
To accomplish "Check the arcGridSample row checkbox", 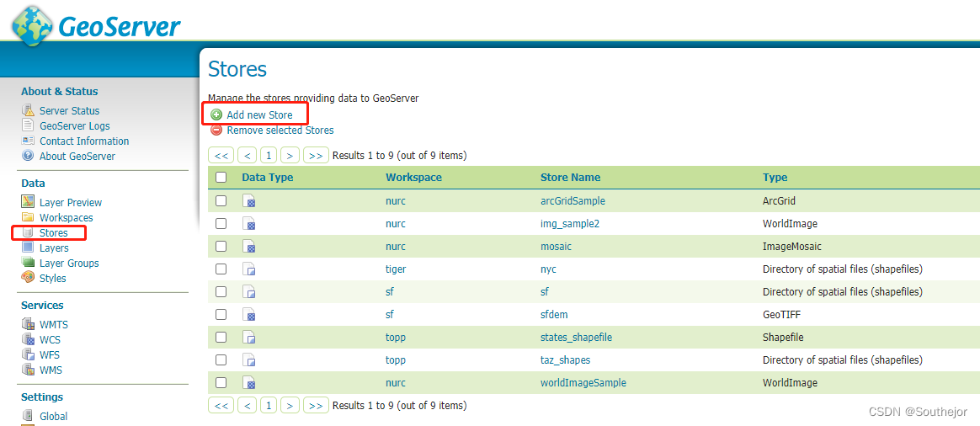I will pyautogui.click(x=221, y=200).
